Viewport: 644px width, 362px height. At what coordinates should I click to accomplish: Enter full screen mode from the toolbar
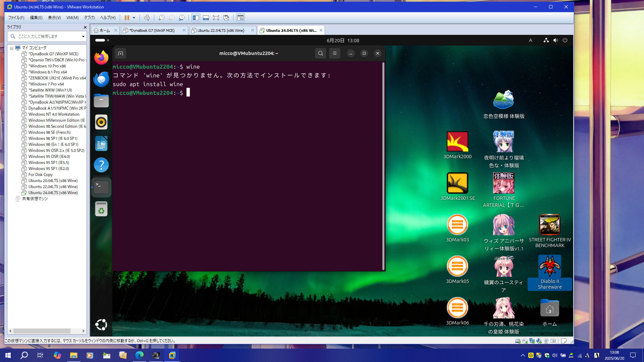tap(216, 18)
